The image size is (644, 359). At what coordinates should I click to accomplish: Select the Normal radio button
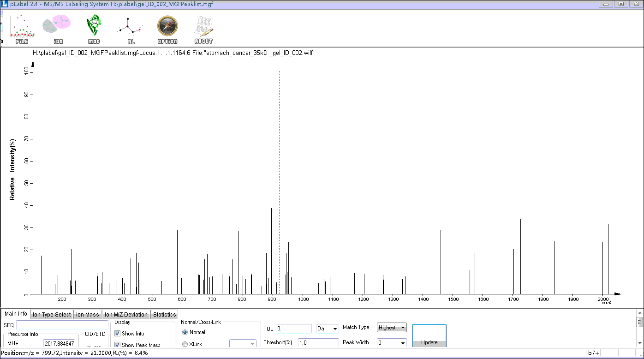(x=185, y=332)
